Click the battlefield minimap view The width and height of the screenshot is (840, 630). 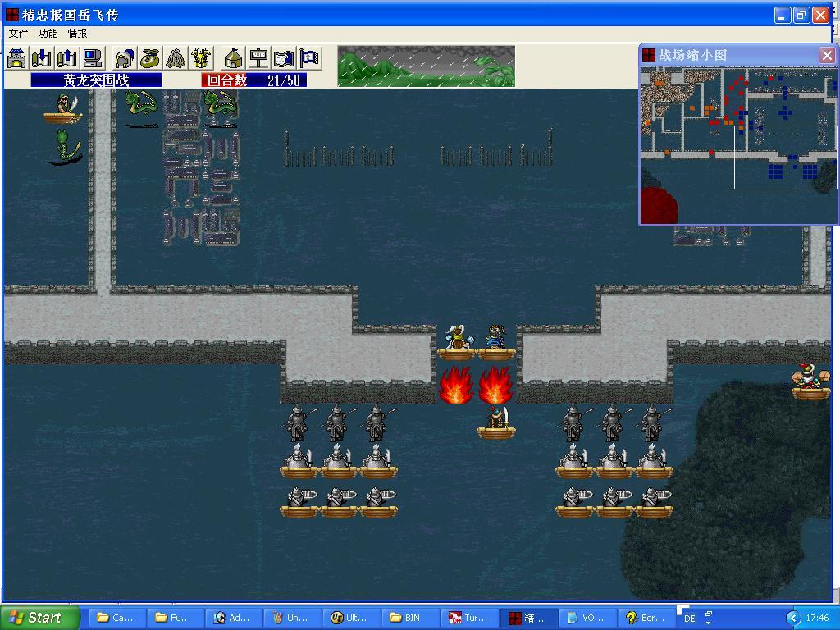tap(738, 145)
